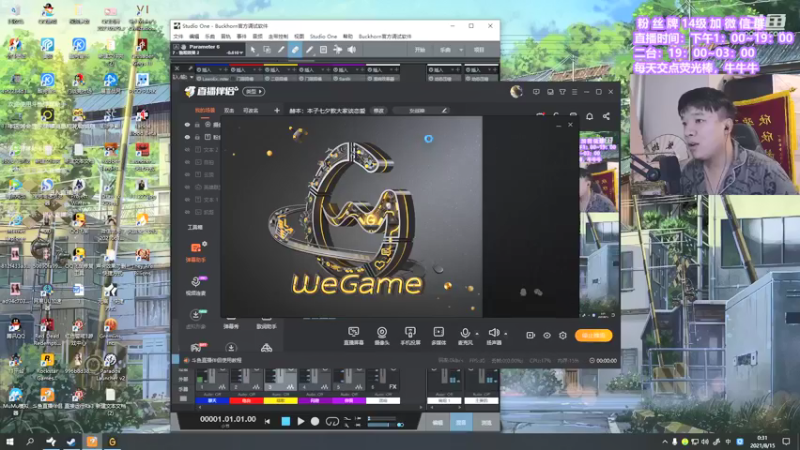Open the Buckhorn menu in Studio One menu bar

(x=385, y=37)
